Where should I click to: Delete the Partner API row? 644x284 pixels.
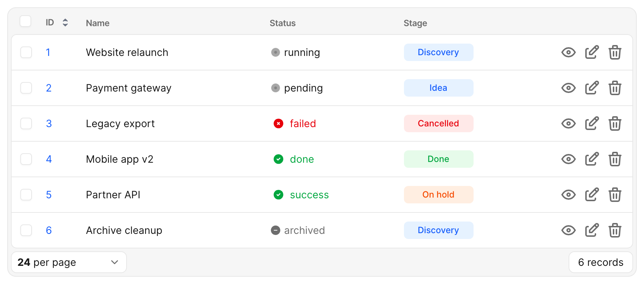[x=615, y=195]
